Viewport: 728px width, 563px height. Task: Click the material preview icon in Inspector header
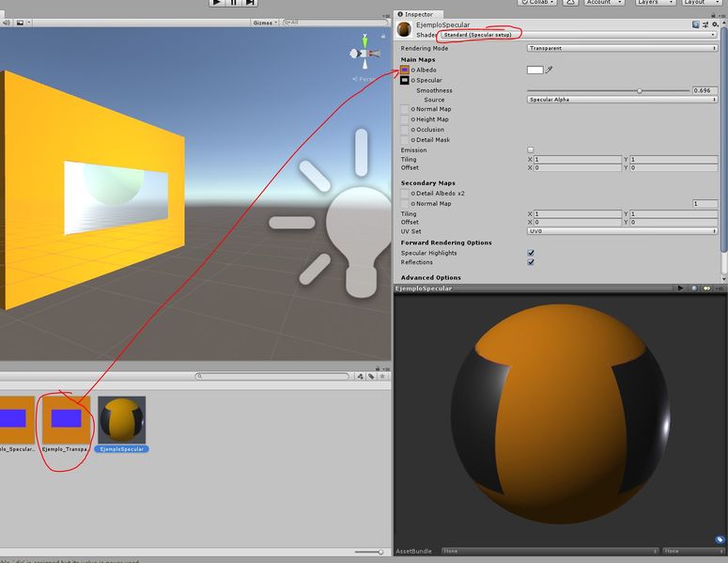(405, 30)
